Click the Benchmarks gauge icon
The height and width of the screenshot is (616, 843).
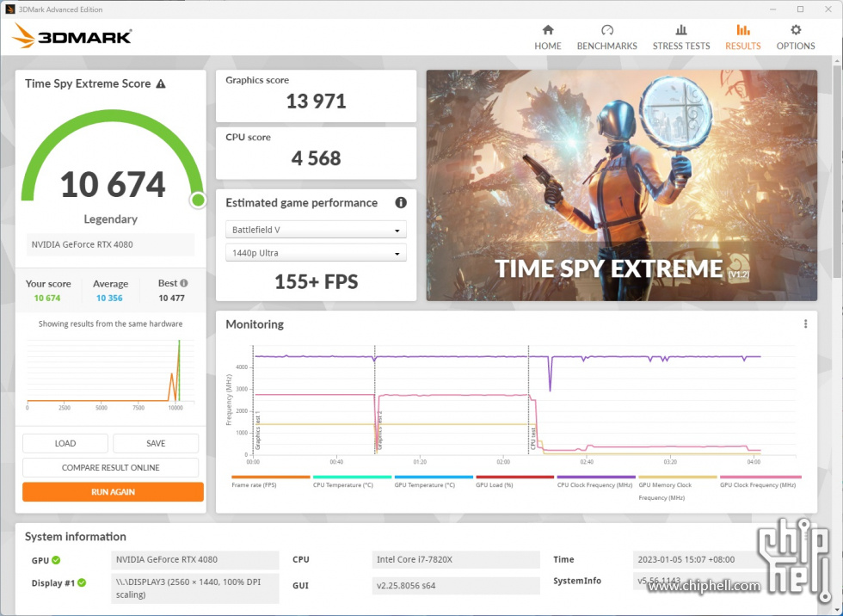tap(607, 29)
